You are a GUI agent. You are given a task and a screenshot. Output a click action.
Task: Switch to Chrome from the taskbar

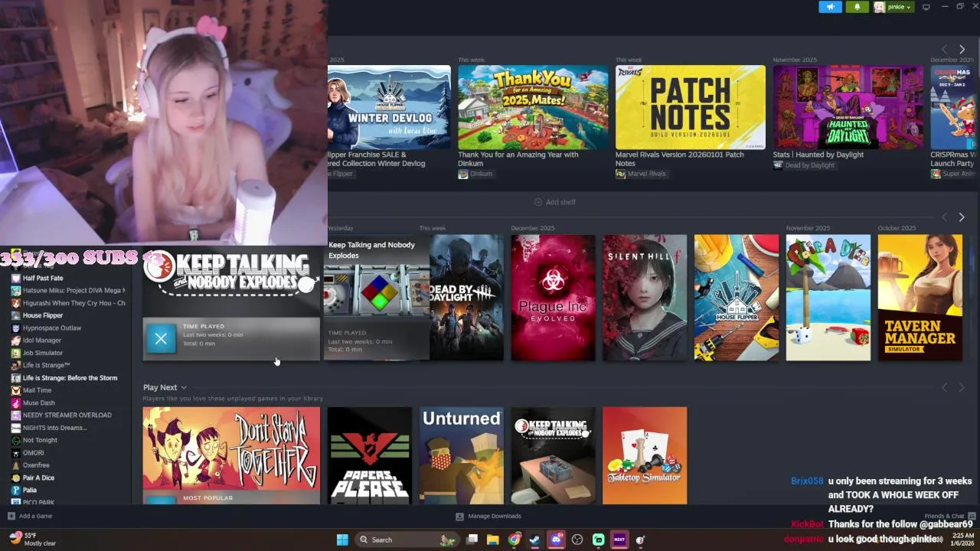514,540
